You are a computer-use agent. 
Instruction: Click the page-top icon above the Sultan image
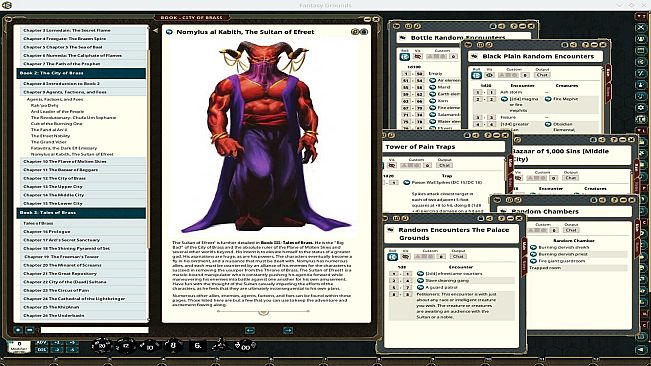click(x=355, y=32)
